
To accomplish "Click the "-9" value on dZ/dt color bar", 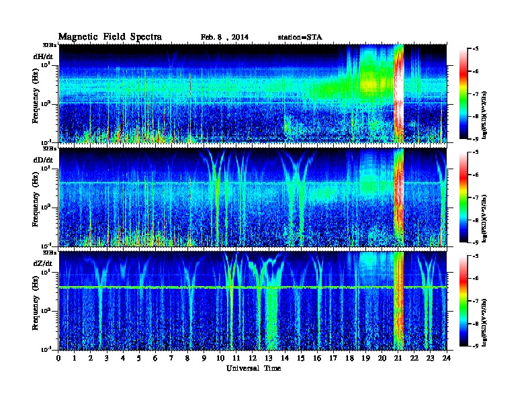I will pyautogui.click(x=476, y=346).
